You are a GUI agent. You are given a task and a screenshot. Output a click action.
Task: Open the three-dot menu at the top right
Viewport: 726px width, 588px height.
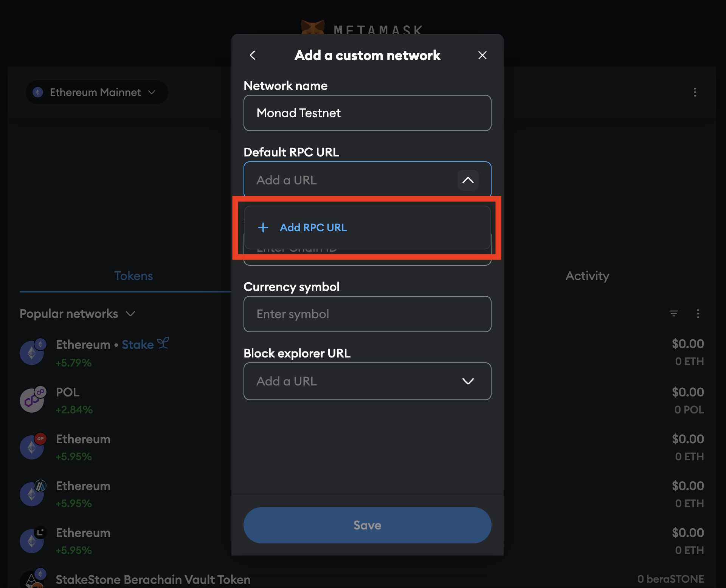click(695, 93)
